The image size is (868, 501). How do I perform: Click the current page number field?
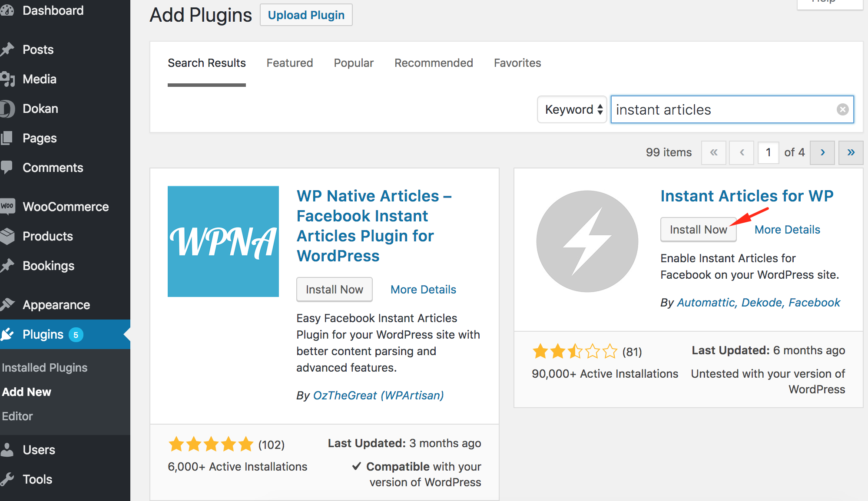(x=769, y=152)
